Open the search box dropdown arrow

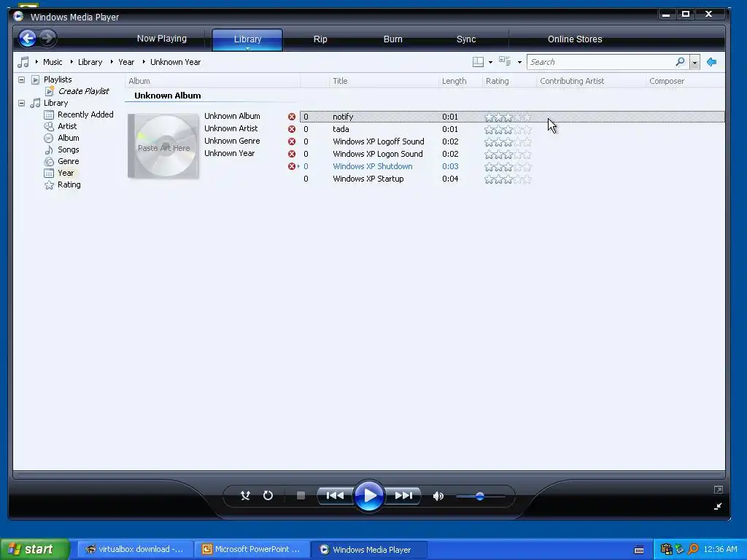pos(694,63)
